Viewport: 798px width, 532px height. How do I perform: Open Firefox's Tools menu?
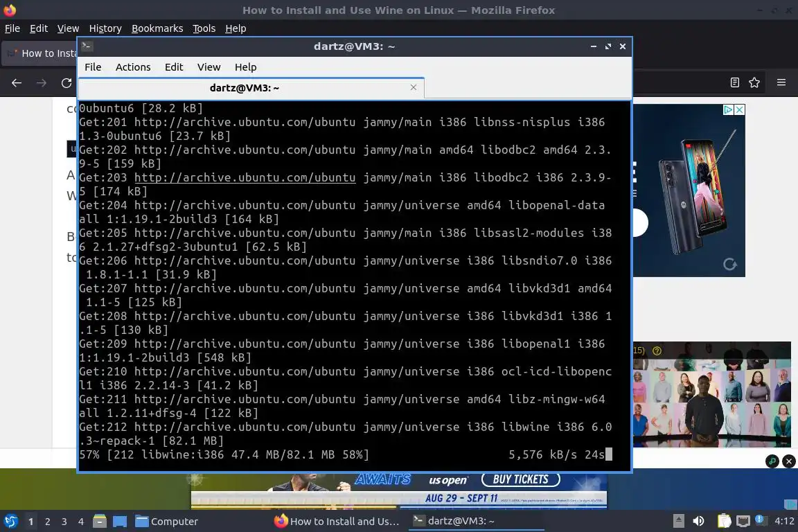(x=204, y=28)
